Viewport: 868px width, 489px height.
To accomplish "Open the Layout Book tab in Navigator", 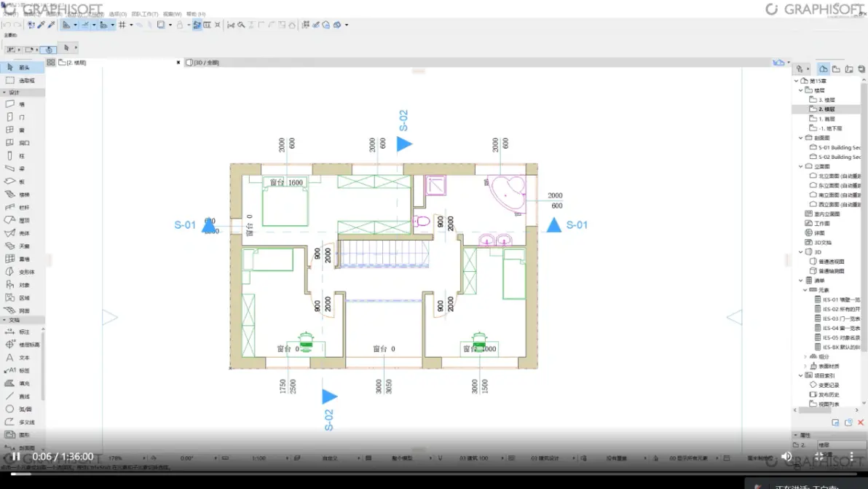I will click(x=849, y=69).
